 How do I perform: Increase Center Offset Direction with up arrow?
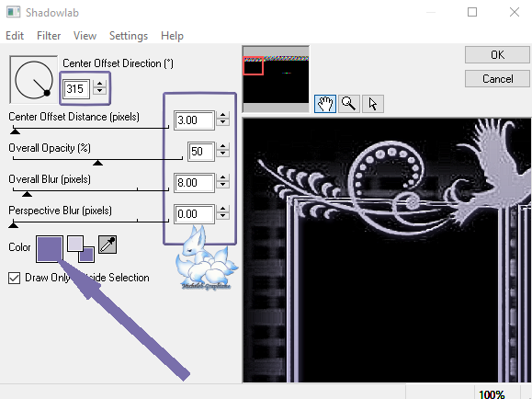click(100, 84)
